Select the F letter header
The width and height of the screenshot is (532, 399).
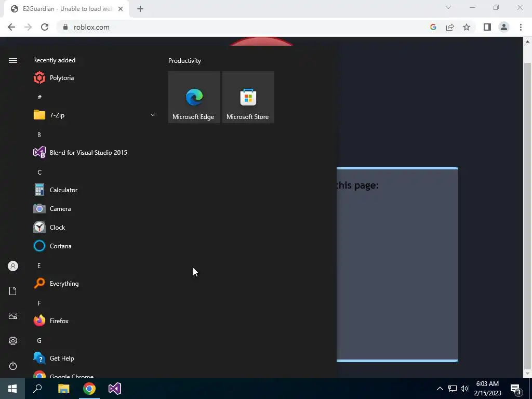click(x=39, y=303)
